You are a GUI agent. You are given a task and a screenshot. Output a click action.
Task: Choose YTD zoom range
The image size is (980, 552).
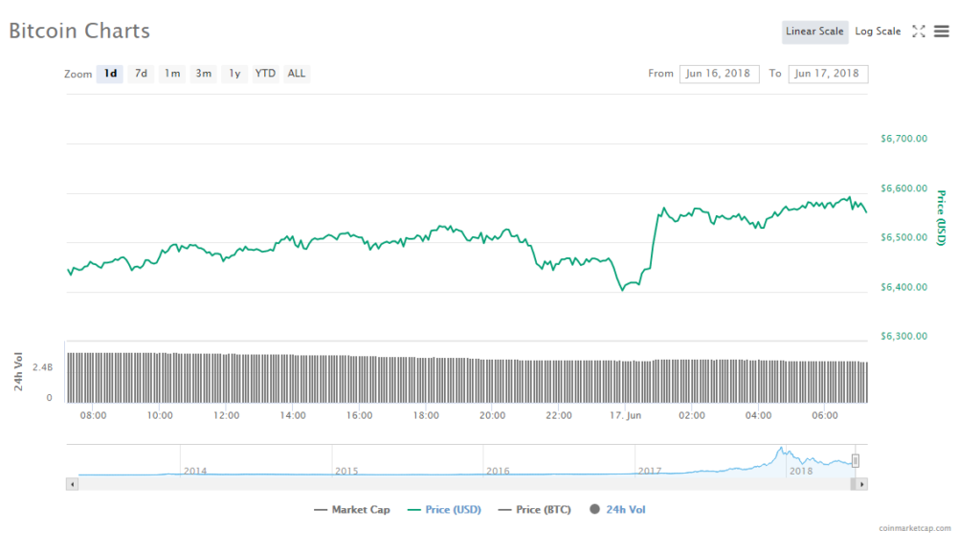coord(265,74)
